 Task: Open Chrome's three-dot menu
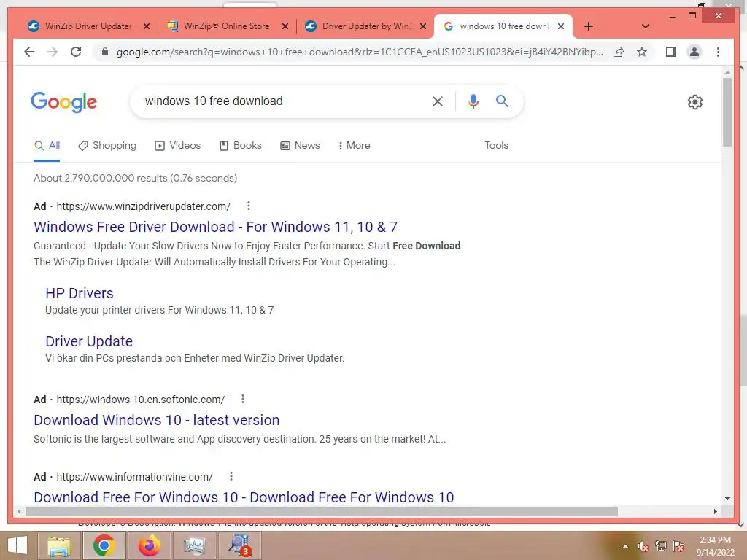click(718, 52)
